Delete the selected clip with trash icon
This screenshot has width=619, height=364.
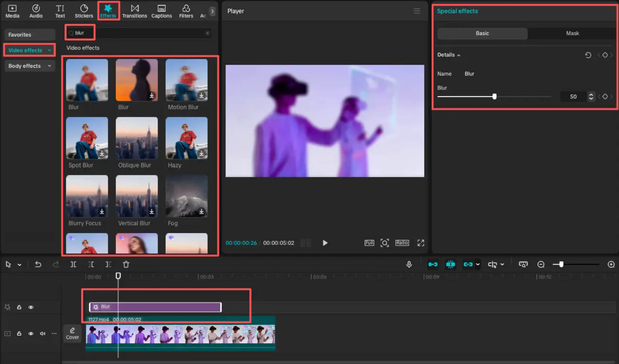coord(126,264)
